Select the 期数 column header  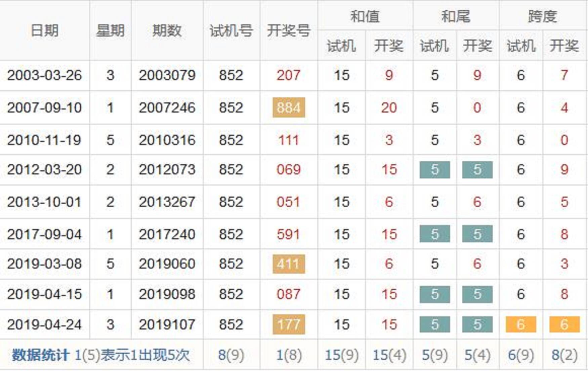click(x=167, y=31)
